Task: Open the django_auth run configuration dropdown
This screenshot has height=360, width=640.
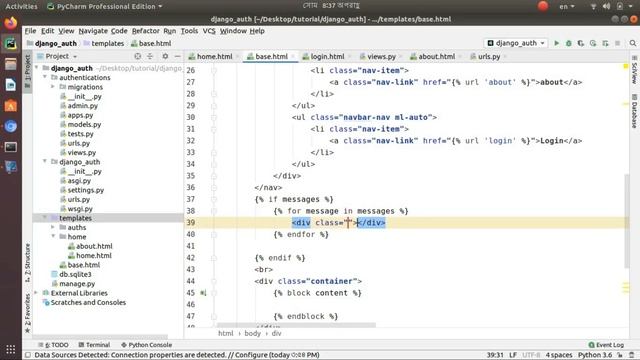Action: 516,43
